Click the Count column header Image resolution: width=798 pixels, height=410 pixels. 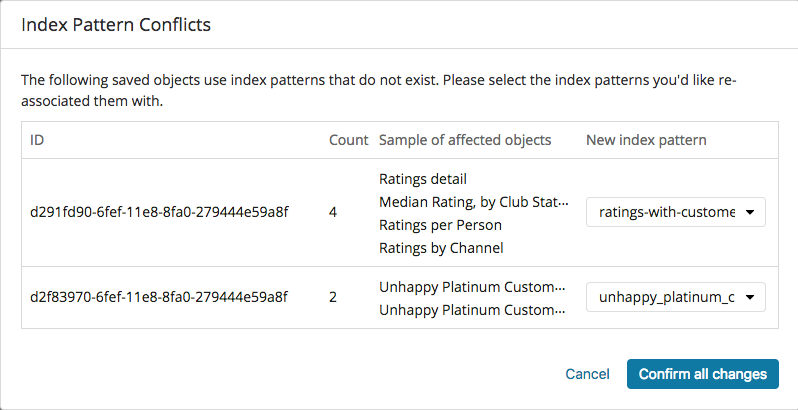click(349, 140)
